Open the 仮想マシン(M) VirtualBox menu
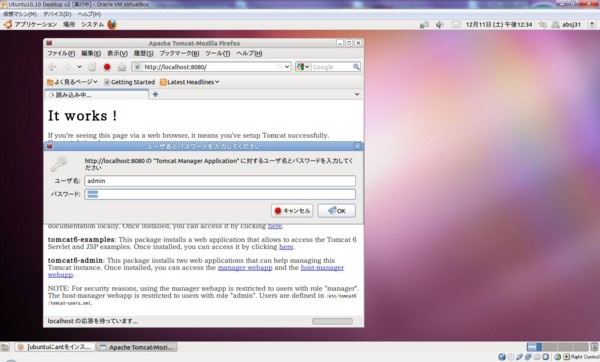Screen dimensions: 600x362 pos(20,14)
